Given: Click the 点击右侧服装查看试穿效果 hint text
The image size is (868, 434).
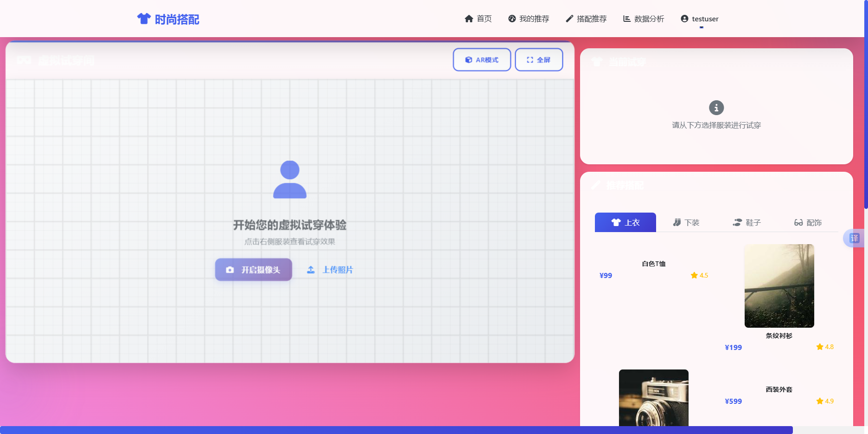Looking at the screenshot, I should (290, 241).
